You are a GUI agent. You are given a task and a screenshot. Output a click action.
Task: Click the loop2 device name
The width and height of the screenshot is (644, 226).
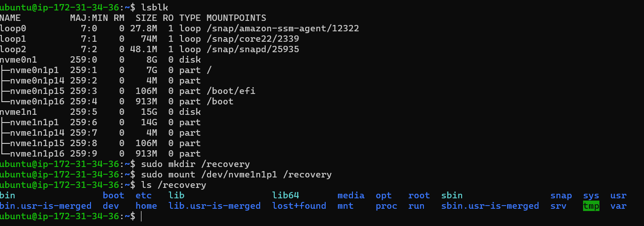point(11,49)
